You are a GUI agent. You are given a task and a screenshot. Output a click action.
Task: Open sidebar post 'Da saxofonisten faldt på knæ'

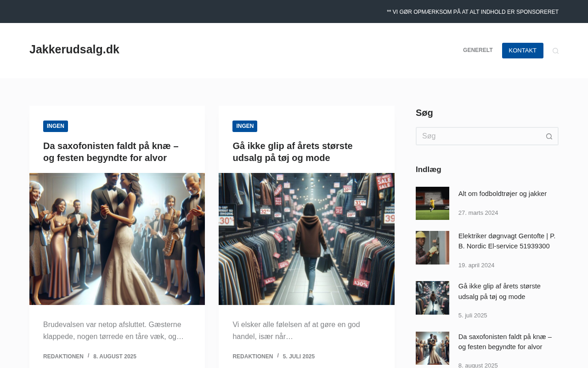pyautogui.click(x=505, y=342)
